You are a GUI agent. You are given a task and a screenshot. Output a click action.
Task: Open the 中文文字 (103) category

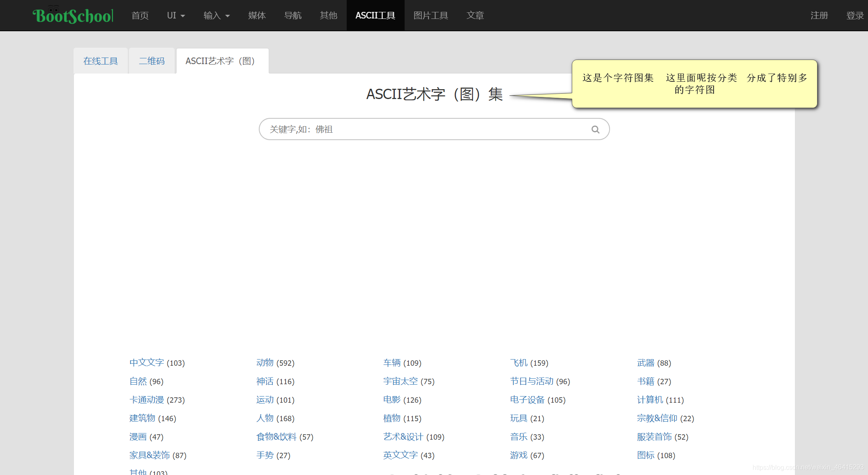[x=147, y=362]
